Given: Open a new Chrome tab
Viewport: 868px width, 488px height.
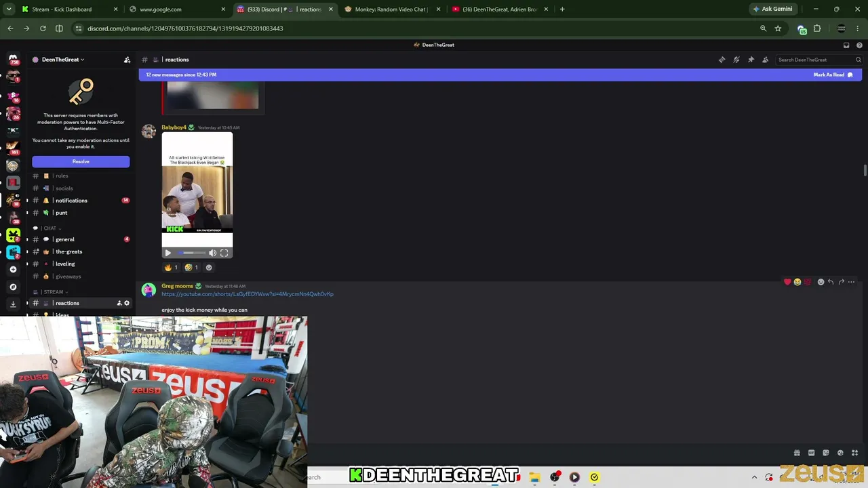Looking at the screenshot, I should pos(562,9).
